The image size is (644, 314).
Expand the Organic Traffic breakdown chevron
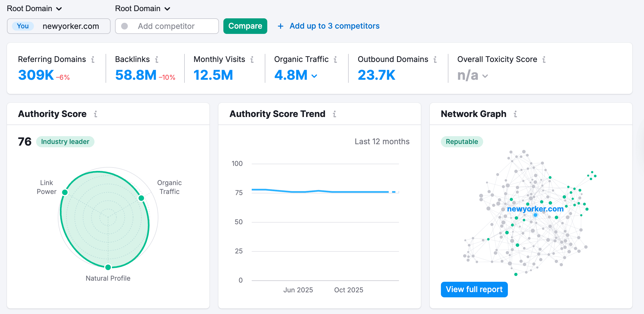point(314,76)
